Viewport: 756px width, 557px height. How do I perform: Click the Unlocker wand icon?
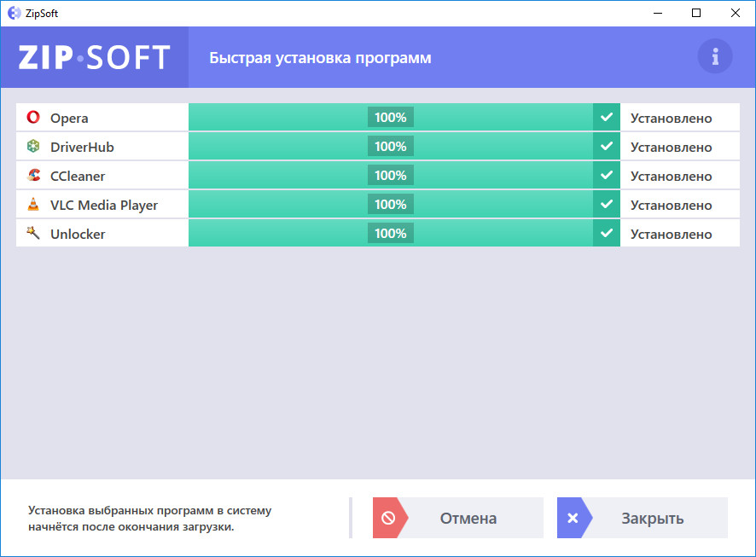tap(33, 233)
